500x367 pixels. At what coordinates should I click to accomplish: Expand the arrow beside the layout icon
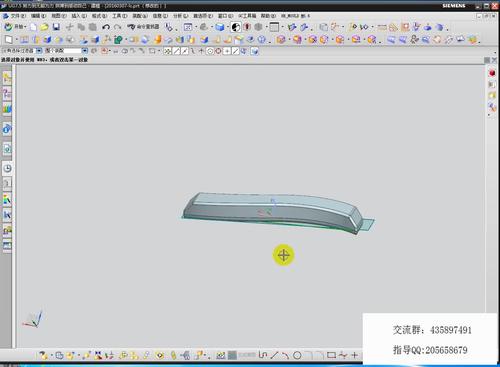282,27
